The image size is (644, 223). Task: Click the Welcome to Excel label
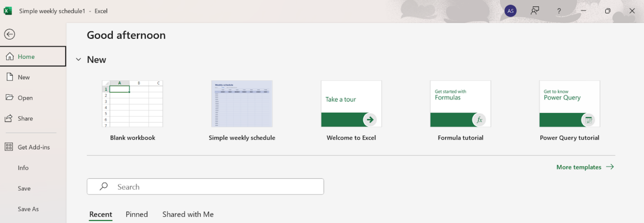pos(351,137)
